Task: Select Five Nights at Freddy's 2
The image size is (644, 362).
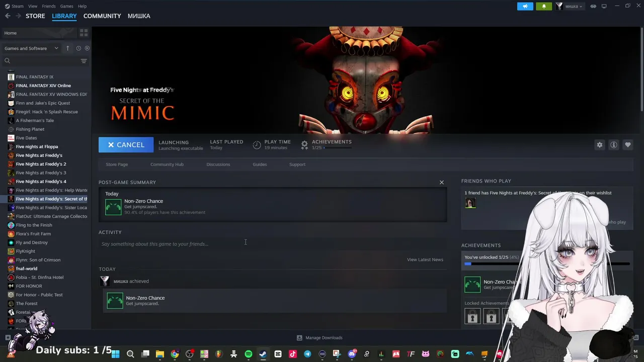Action: click(41, 164)
